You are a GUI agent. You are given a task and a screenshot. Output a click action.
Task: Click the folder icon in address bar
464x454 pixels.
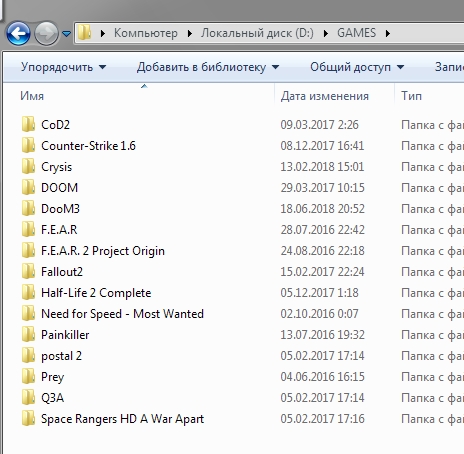(85, 33)
